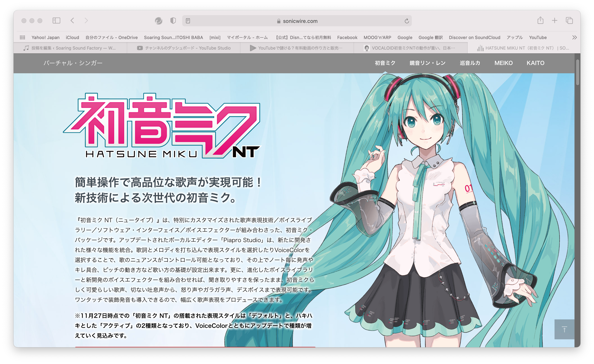This screenshot has width=594, height=364.
Task: Open the MOOG'n'ARP bookmark
Action: [x=377, y=37]
